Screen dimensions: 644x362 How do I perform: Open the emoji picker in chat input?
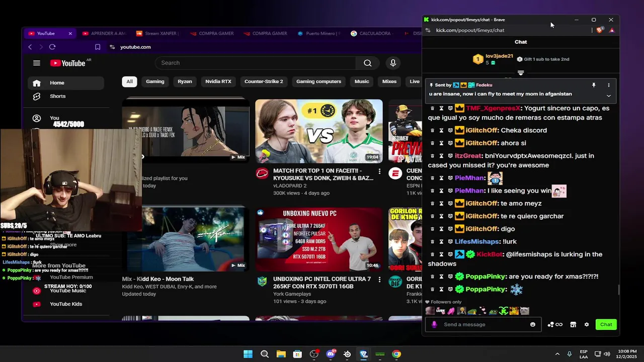[x=533, y=324]
